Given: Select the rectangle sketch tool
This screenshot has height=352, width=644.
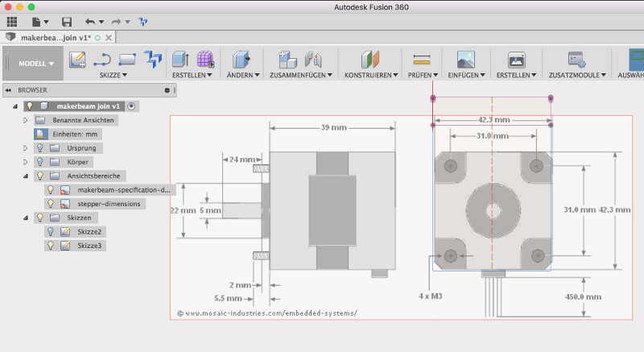Looking at the screenshot, I should click(127, 59).
